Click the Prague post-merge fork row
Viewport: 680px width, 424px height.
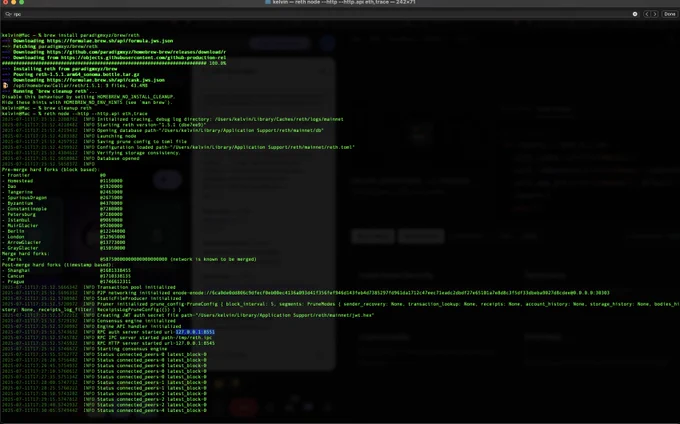66,282
